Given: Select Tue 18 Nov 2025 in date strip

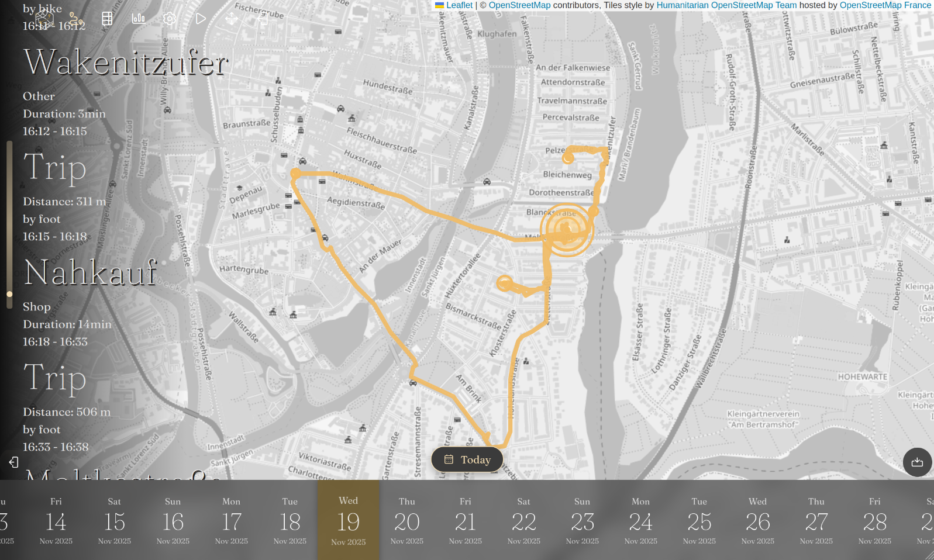Looking at the screenshot, I should pos(290,520).
